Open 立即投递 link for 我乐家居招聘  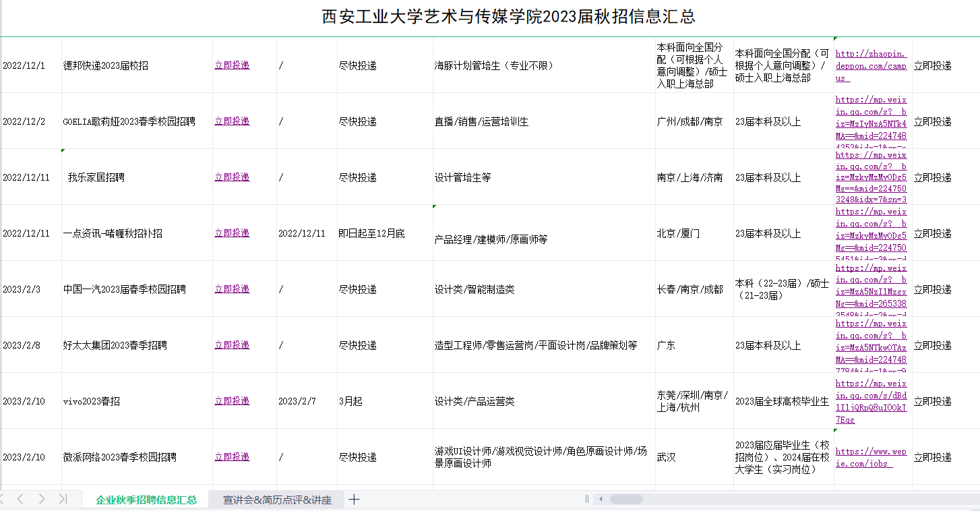click(232, 177)
